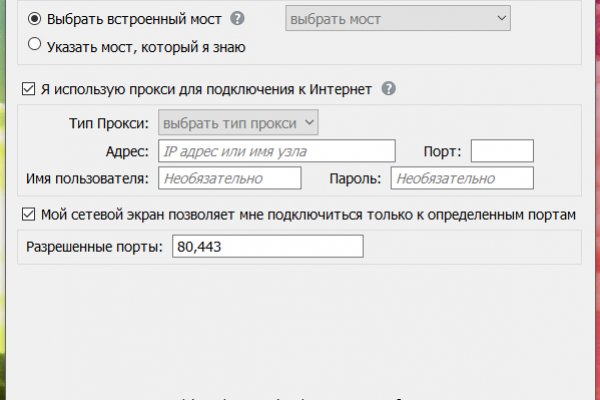Click the 'Разрешенные порты:' label text
The width and height of the screenshot is (600, 400).
(x=93, y=246)
